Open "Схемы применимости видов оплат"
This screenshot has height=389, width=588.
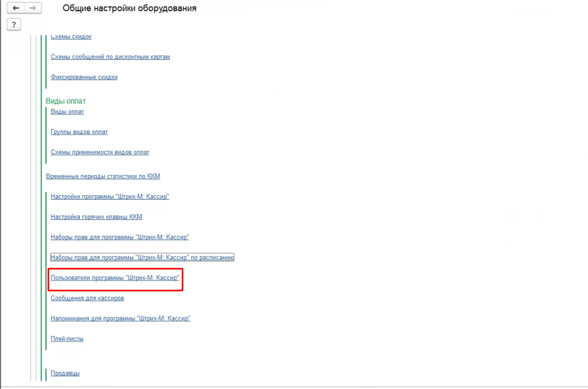point(100,152)
